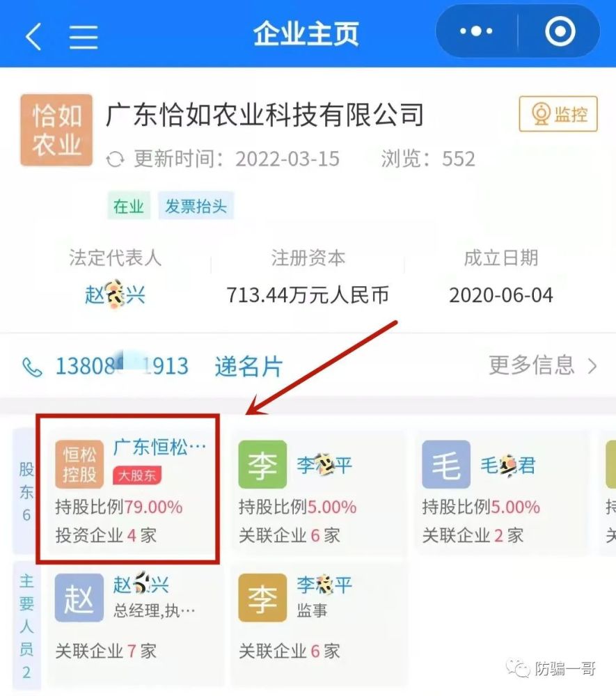The height and width of the screenshot is (696, 616).
Task: Open the 毛*君 shareholder card
Action: click(x=501, y=492)
